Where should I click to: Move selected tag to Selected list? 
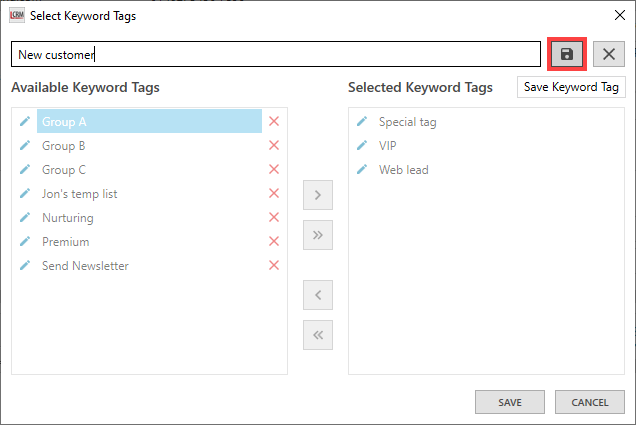317,195
